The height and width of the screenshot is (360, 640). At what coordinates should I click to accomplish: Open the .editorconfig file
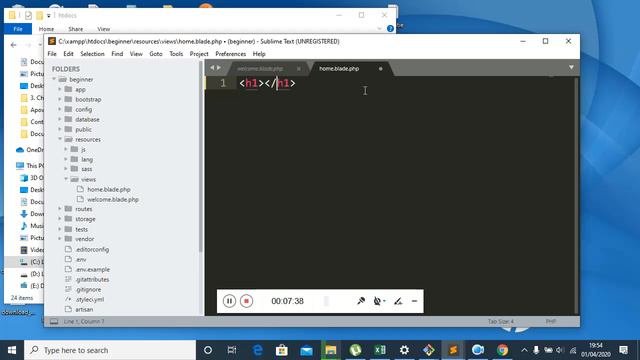92,249
